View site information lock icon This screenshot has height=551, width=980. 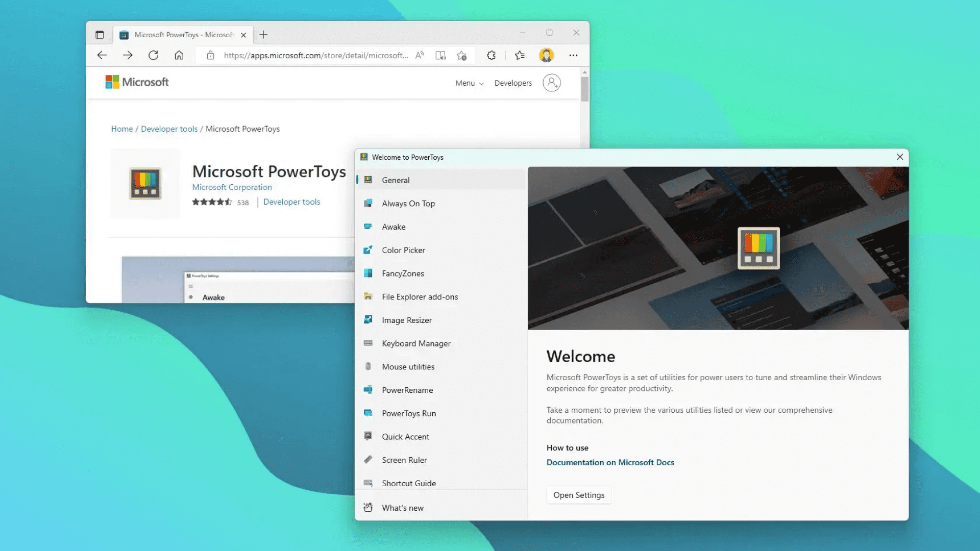pyautogui.click(x=210, y=55)
